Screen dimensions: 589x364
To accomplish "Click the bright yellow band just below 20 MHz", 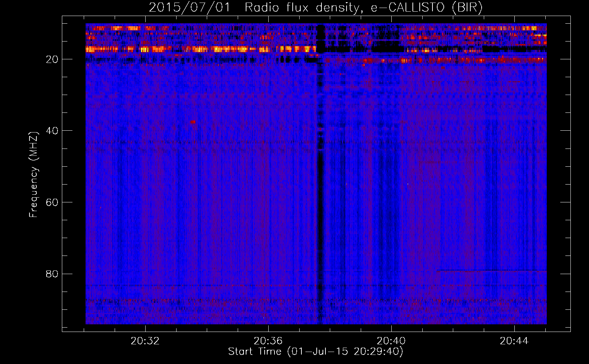I will coord(200,49).
